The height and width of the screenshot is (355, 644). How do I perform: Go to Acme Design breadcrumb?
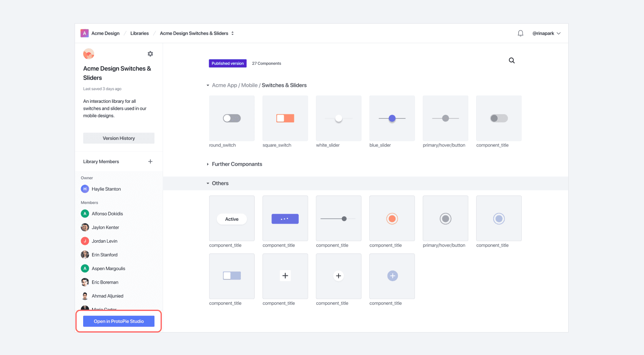[106, 33]
